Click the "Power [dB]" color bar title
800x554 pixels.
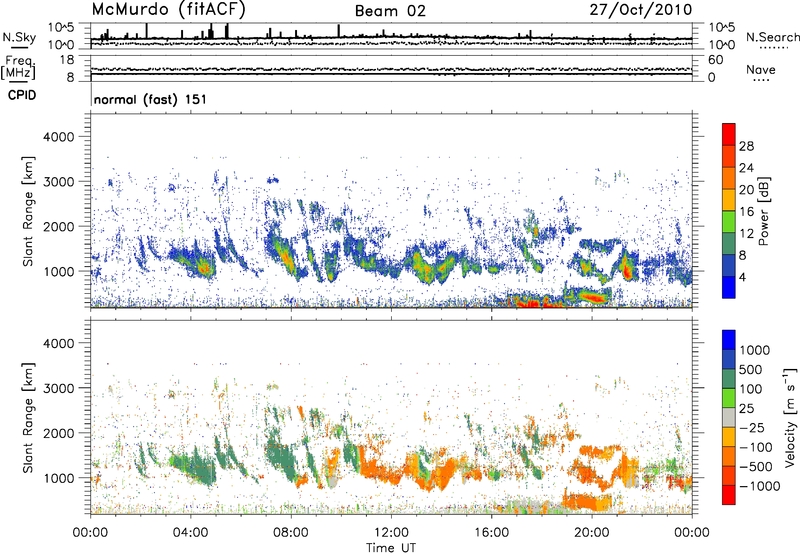point(763,211)
